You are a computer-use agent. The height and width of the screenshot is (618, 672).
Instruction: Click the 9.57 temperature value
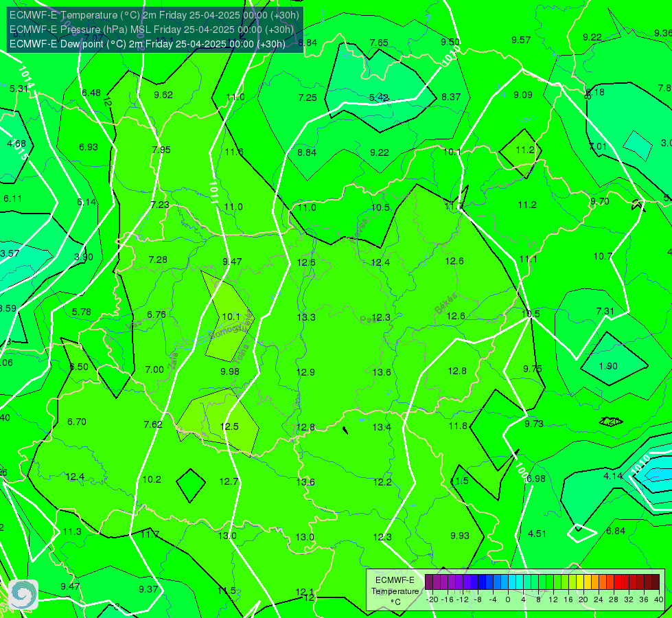[521, 41]
